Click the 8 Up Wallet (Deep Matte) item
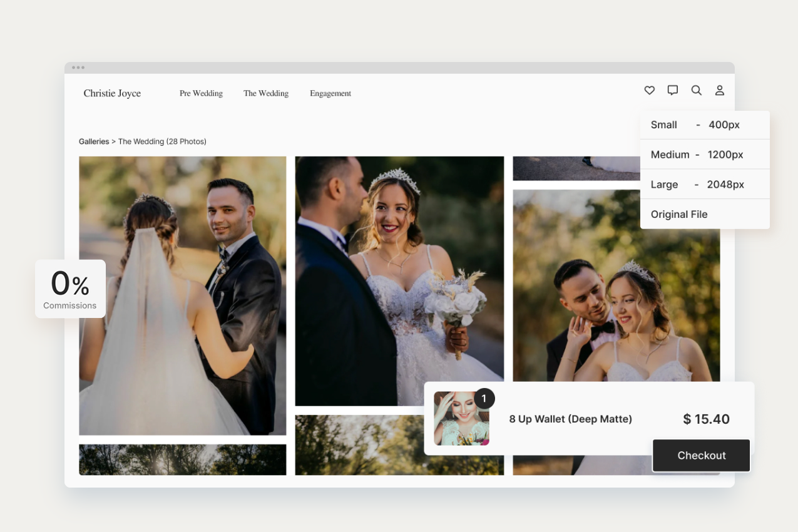798x532 pixels. [x=570, y=419]
